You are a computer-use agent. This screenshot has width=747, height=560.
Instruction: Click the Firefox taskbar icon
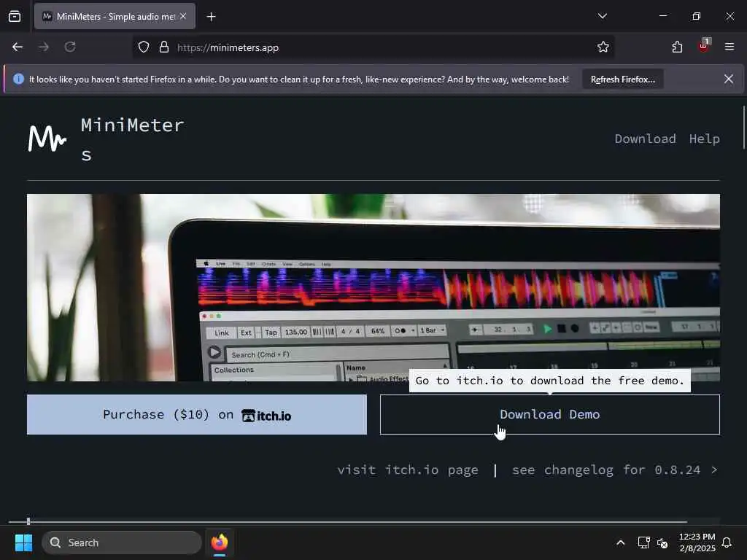click(220, 542)
